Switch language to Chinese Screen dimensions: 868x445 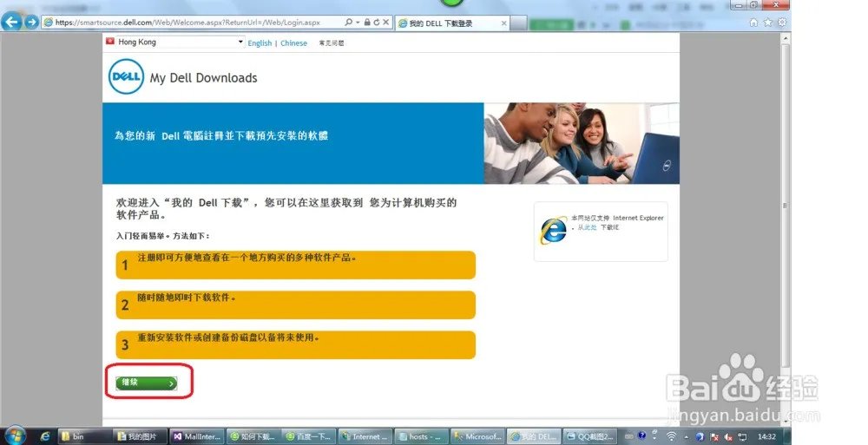pos(293,43)
